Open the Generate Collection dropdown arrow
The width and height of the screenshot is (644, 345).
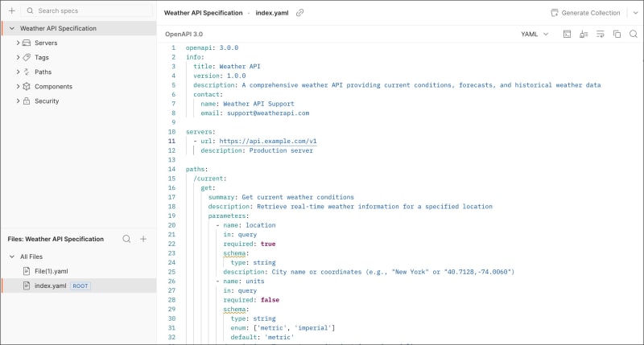635,13
